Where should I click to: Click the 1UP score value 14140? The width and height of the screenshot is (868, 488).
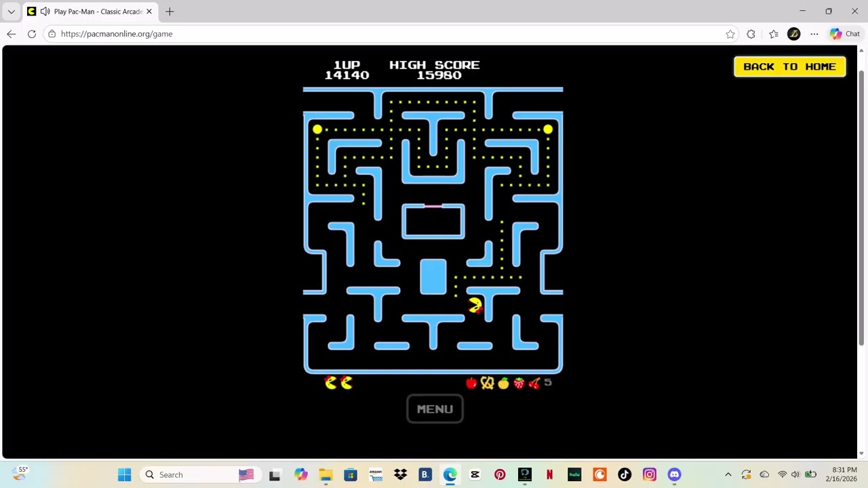347,75
